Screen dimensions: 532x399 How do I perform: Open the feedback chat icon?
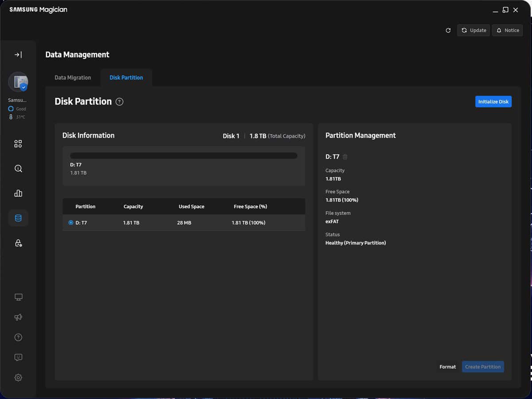[x=18, y=357]
